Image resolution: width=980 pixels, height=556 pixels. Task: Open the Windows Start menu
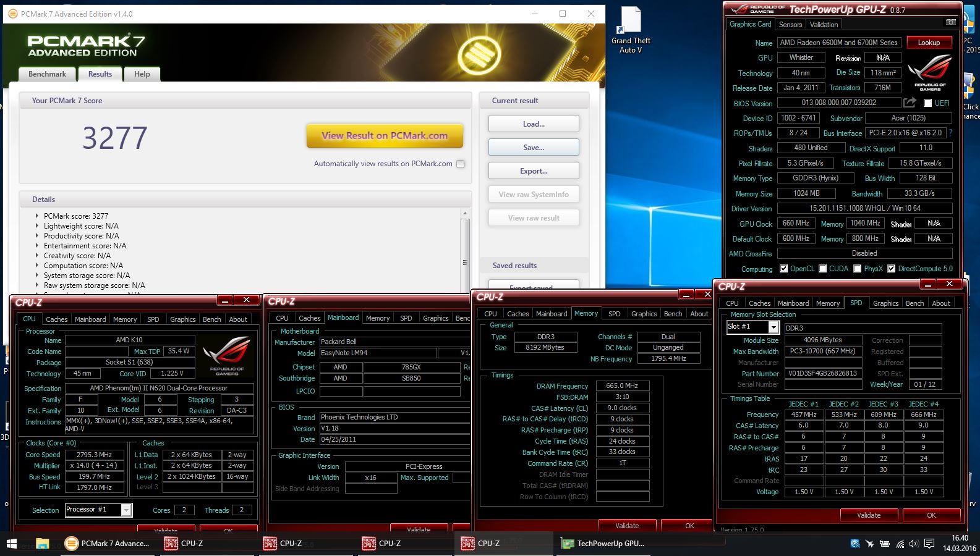tap(11, 544)
